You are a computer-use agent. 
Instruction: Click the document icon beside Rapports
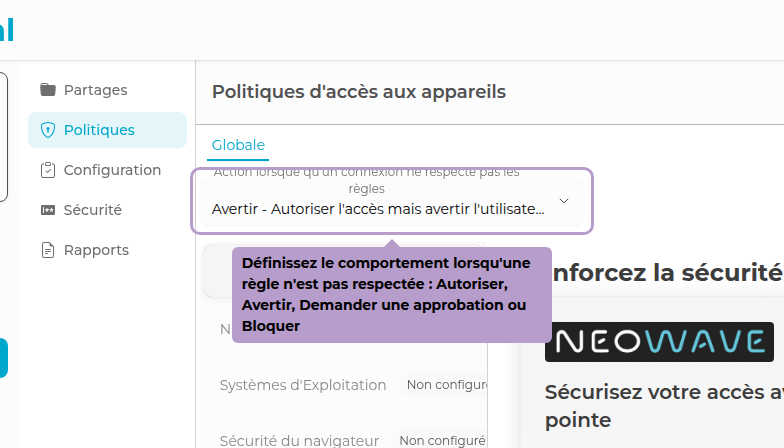(48, 250)
